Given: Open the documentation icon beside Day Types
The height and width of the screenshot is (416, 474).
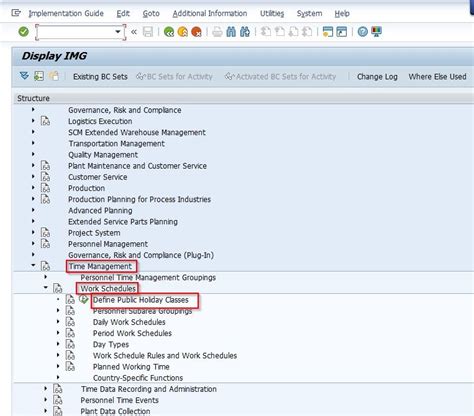Looking at the screenshot, I should coord(70,344).
